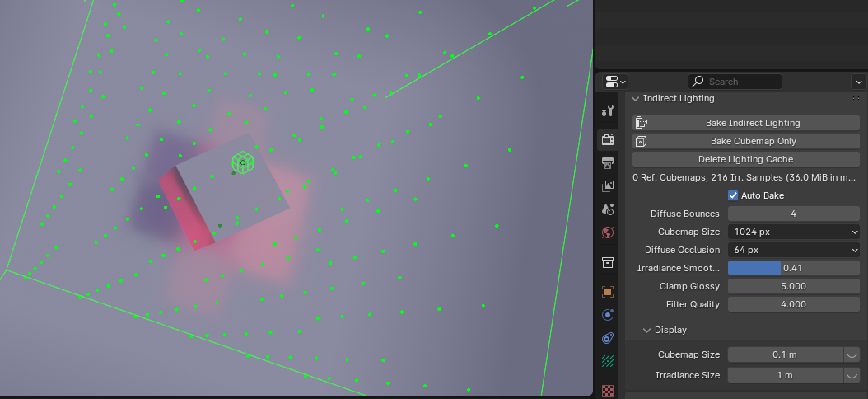Image resolution: width=868 pixels, height=399 pixels.
Task: Open the properties options dropdown arrow
Action: (x=859, y=82)
